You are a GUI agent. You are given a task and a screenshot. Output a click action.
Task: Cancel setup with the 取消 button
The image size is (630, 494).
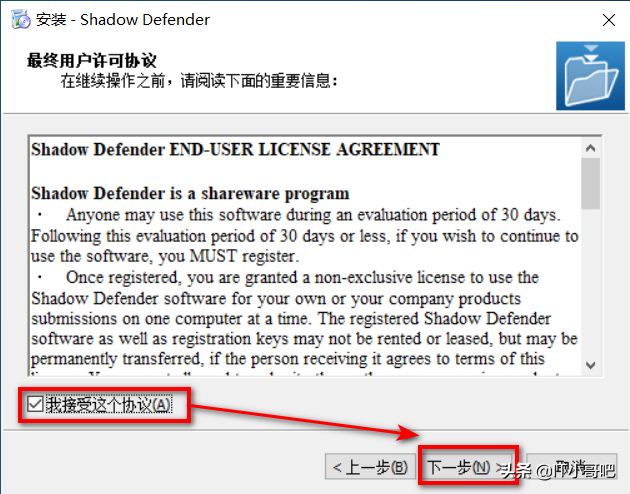(572, 467)
